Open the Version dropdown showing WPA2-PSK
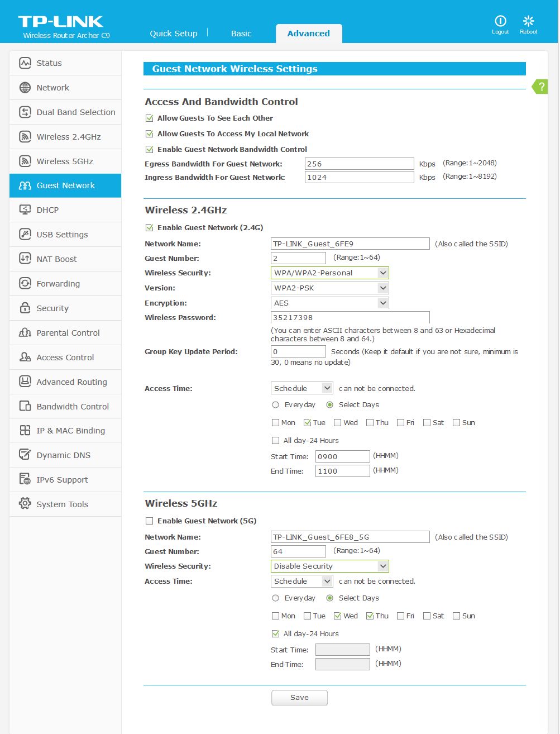This screenshot has width=560, height=734. [330, 288]
